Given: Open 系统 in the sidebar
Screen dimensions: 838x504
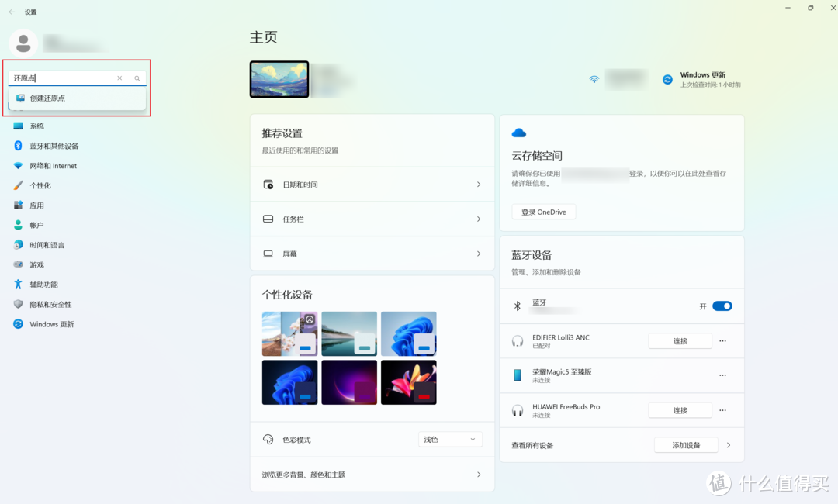Looking at the screenshot, I should click(x=37, y=126).
